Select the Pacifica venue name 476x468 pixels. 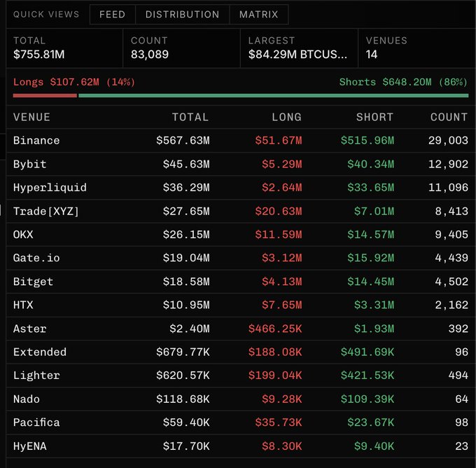[36, 422]
